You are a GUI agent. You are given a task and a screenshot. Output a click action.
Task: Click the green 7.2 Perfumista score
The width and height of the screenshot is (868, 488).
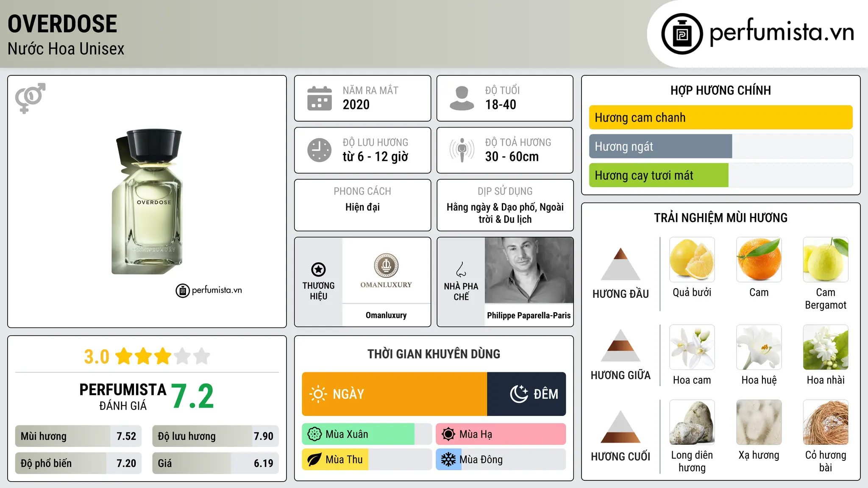pyautogui.click(x=193, y=396)
